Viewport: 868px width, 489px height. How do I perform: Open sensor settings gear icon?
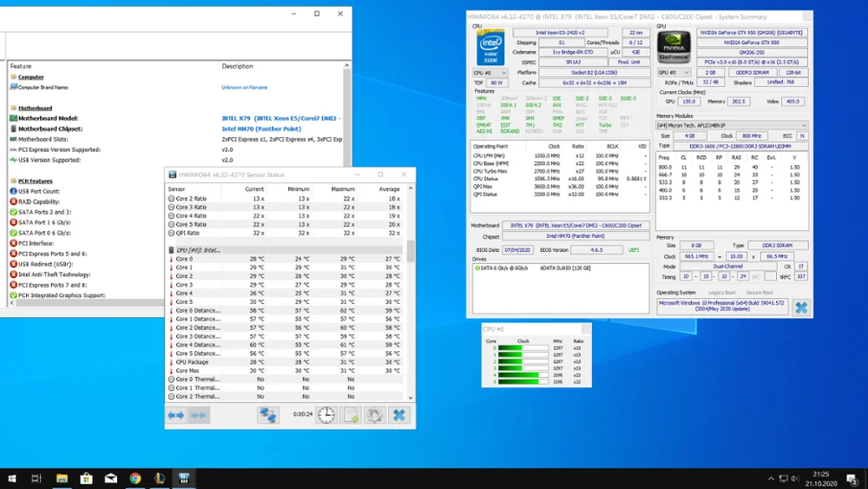(x=374, y=415)
